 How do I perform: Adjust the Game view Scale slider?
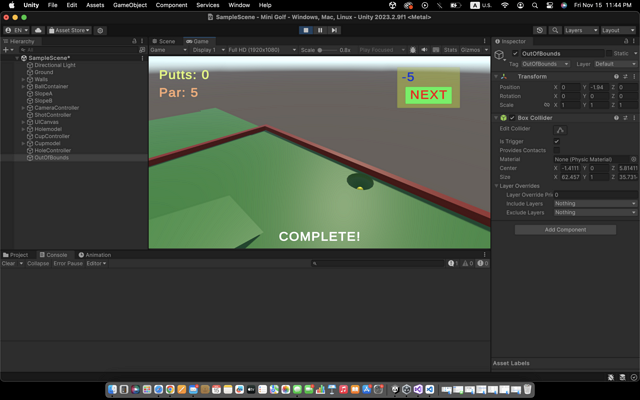[327, 50]
